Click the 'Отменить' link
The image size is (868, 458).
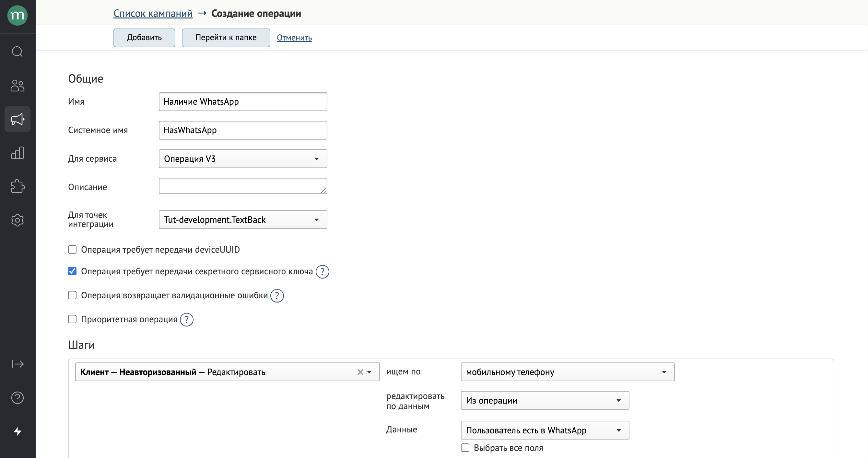pyautogui.click(x=294, y=38)
